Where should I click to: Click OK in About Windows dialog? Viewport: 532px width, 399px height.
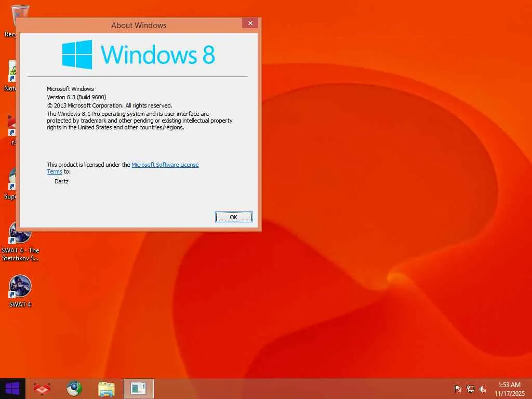tap(234, 217)
